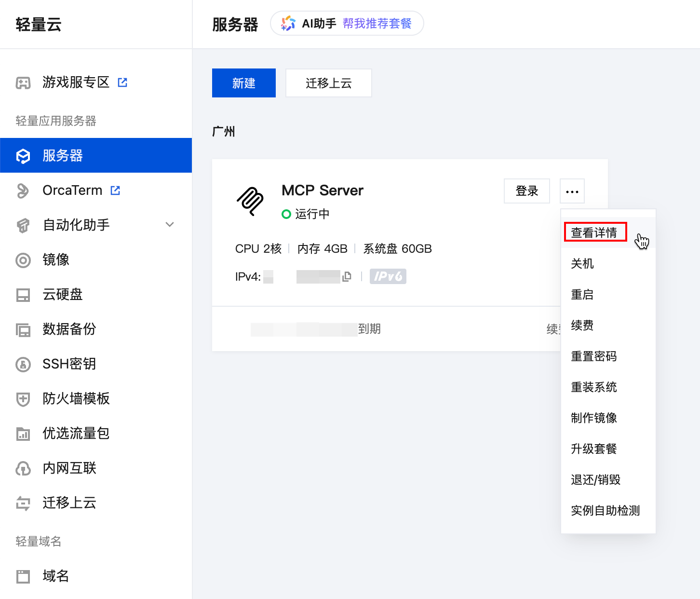Click the 镜像 circle icon in the sidebar
700x599 pixels.
click(23, 260)
